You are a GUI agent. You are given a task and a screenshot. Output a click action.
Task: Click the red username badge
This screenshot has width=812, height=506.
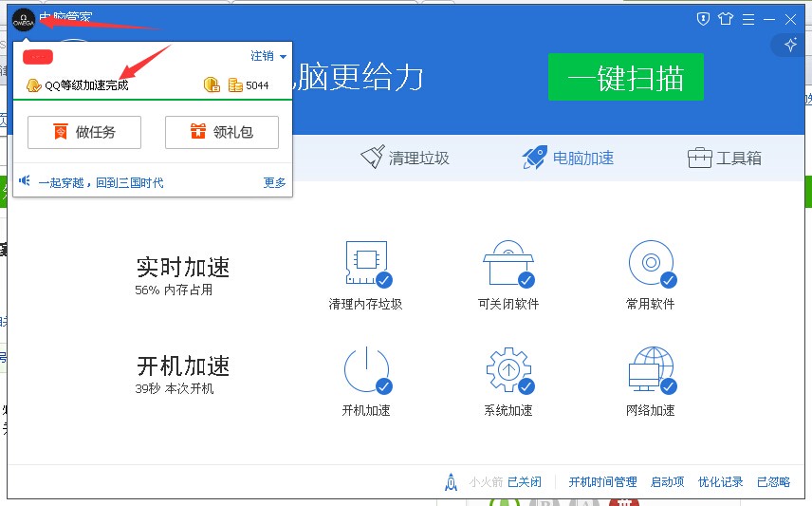coord(38,57)
